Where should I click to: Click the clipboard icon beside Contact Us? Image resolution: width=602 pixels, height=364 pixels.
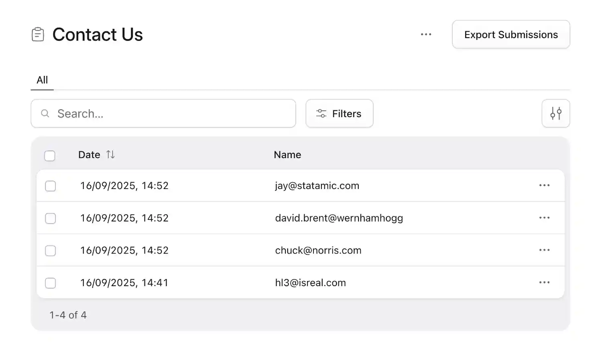[x=38, y=35]
